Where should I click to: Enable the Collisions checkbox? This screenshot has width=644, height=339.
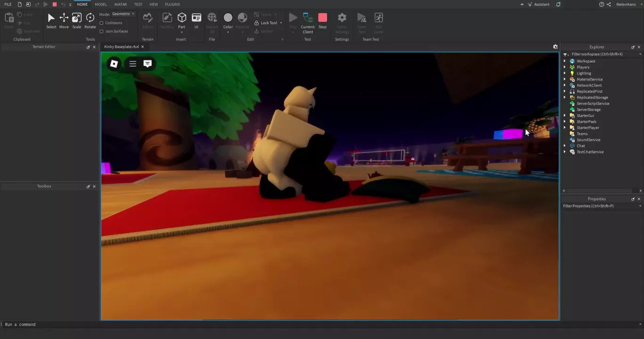pos(102,23)
